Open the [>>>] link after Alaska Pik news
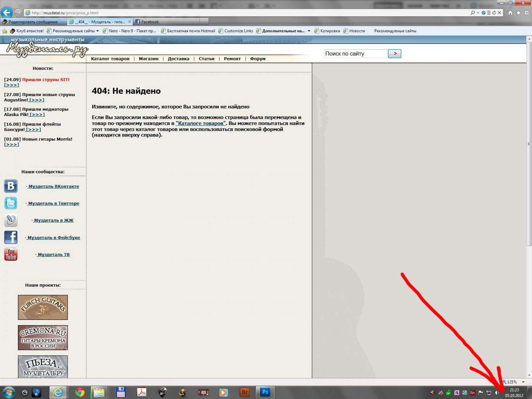The height and width of the screenshot is (399, 532). 37,115
